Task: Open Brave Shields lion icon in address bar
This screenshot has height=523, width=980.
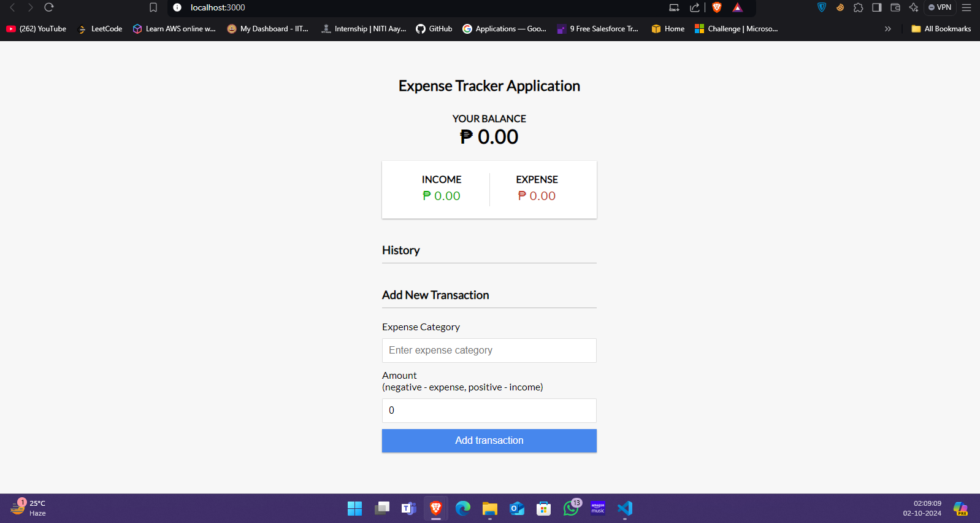Action: tap(717, 7)
